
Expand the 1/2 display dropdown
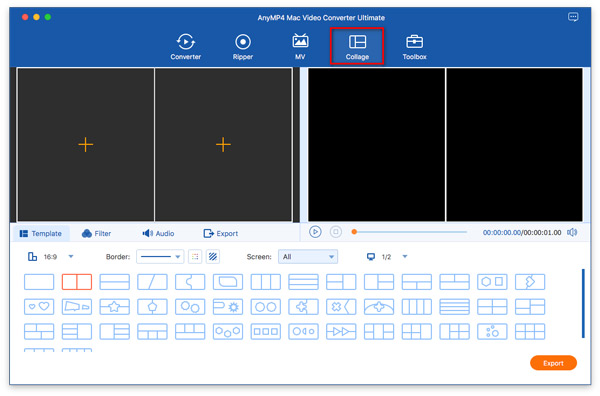(x=405, y=256)
